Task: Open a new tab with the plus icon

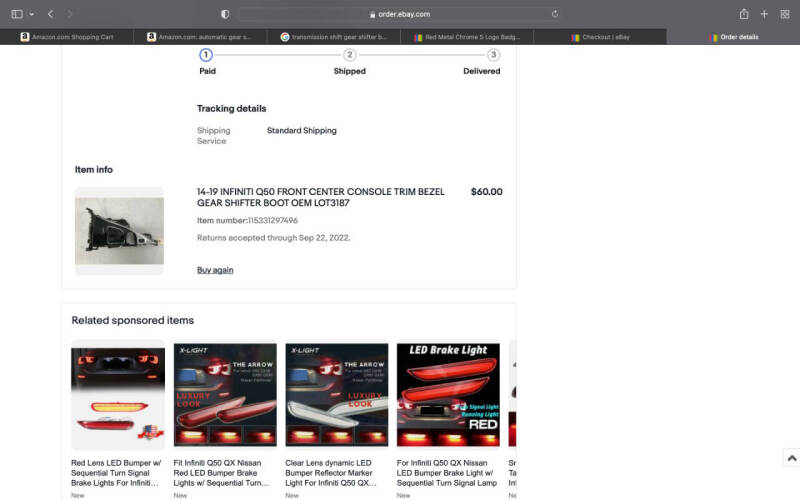Action: click(764, 14)
